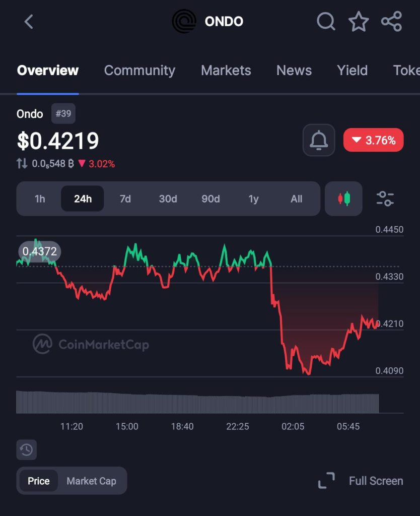Tap the 22:25 time label

[238, 426]
